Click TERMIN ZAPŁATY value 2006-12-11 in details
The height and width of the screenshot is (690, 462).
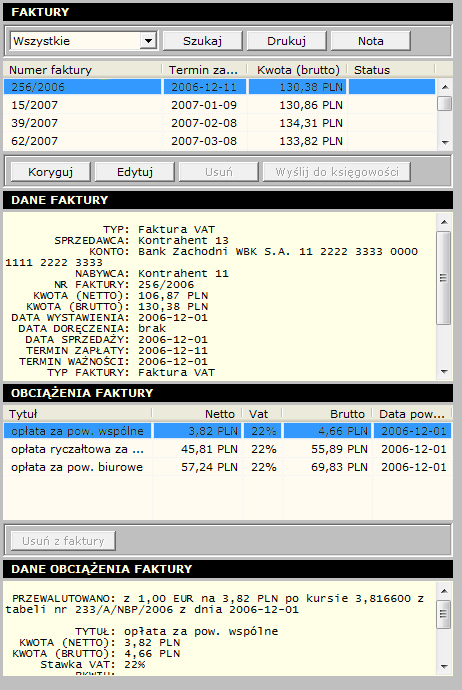tap(173, 350)
